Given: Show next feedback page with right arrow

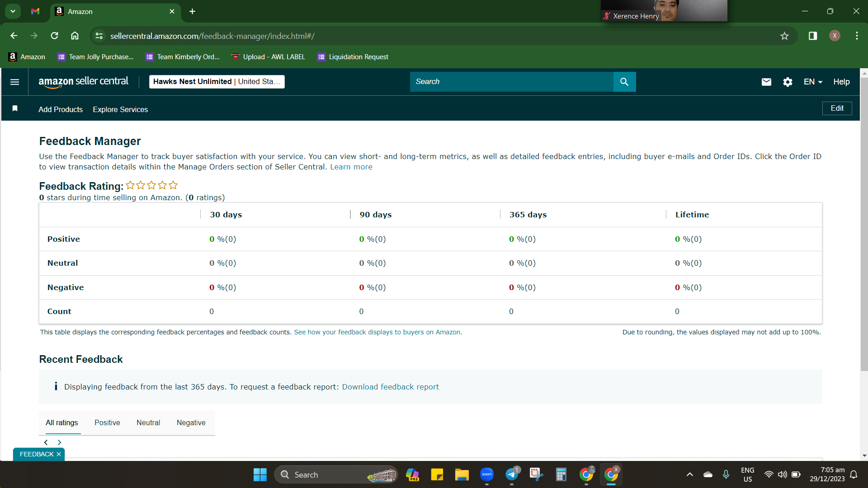Looking at the screenshot, I should (x=59, y=442).
